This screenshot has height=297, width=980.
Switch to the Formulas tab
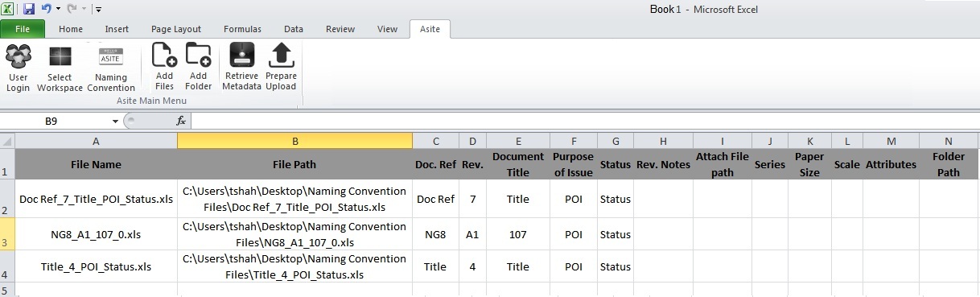pos(242,29)
